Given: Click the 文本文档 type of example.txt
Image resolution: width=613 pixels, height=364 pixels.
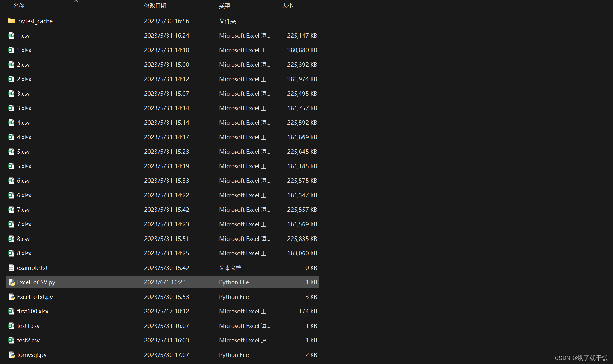Looking at the screenshot, I should click(x=230, y=268).
